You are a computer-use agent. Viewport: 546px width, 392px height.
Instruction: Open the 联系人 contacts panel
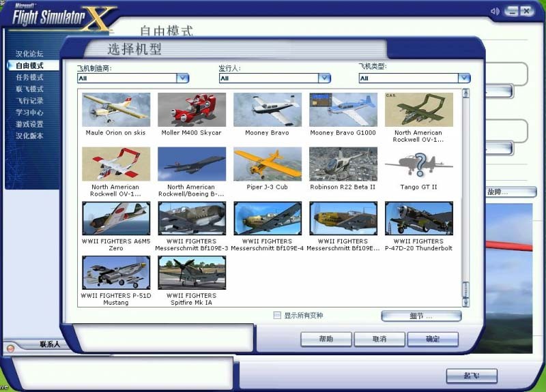click(x=50, y=344)
